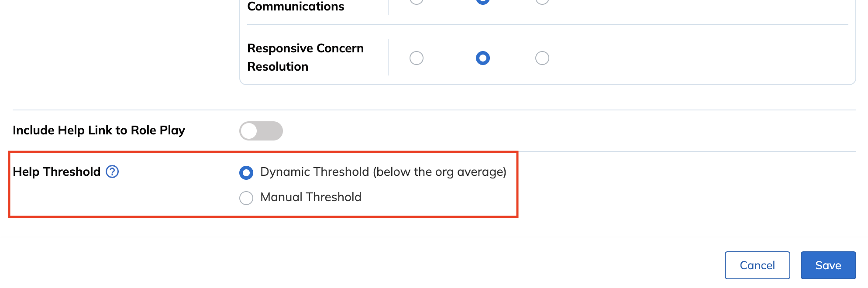Viewport: 868px width, 288px height.
Task: Choose rightmost radio for Responsive Concern Resolution
Action: coord(542,58)
